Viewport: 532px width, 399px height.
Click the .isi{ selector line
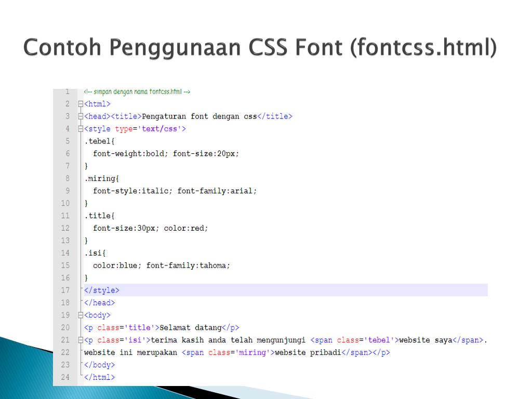tap(96, 253)
